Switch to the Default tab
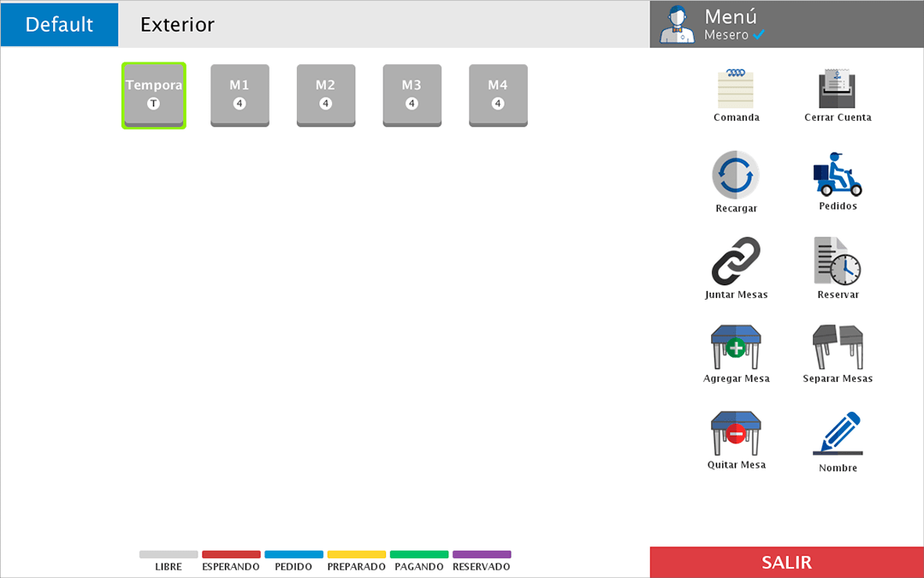The width and height of the screenshot is (924, 578). tap(59, 24)
